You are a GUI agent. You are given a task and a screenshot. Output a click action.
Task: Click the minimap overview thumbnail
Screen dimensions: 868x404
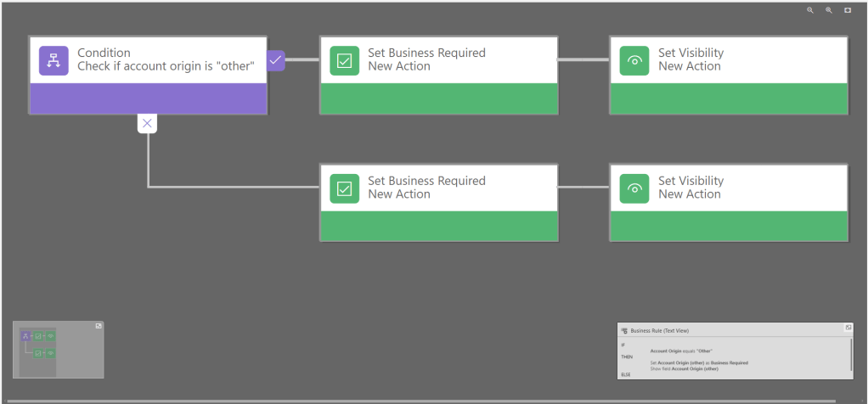click(x=39, y=350)
